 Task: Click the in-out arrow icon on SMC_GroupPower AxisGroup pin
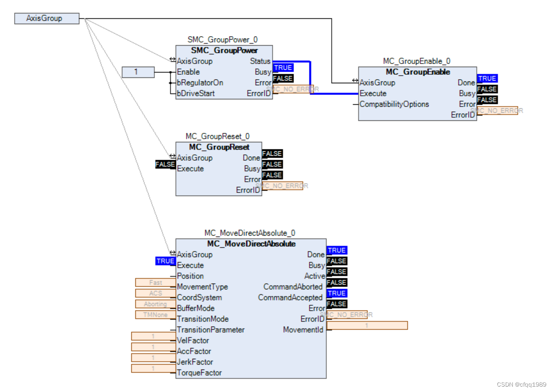(x=172, y=59)
